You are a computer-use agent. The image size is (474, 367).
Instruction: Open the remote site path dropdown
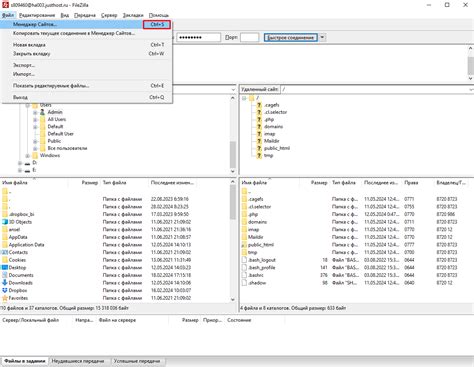[471, 89]
